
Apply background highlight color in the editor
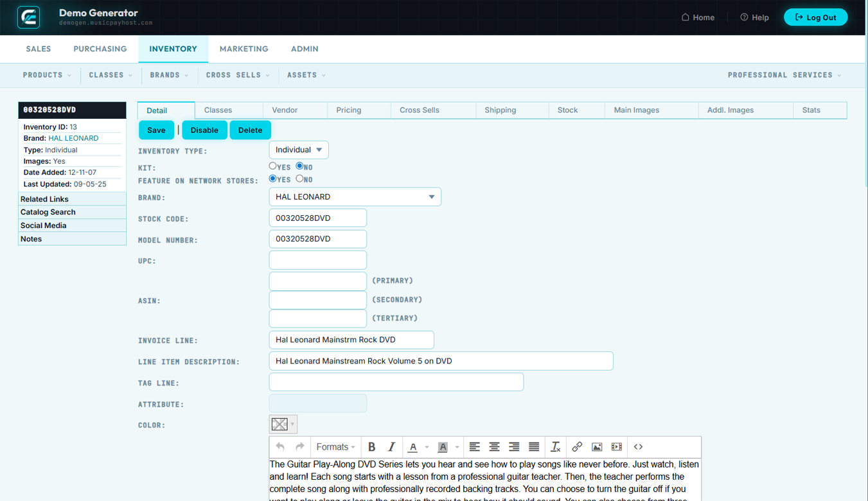point(443,447)
